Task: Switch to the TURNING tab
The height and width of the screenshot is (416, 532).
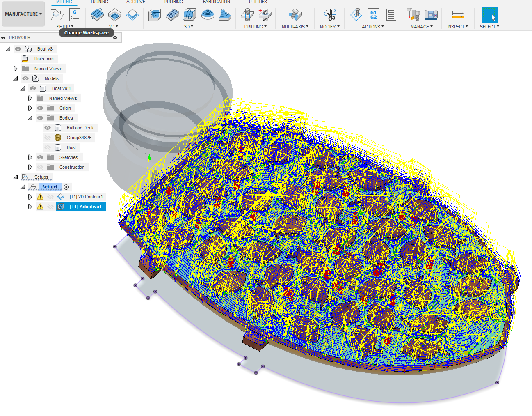Action: pyautogui.click(x=99, y=2)
